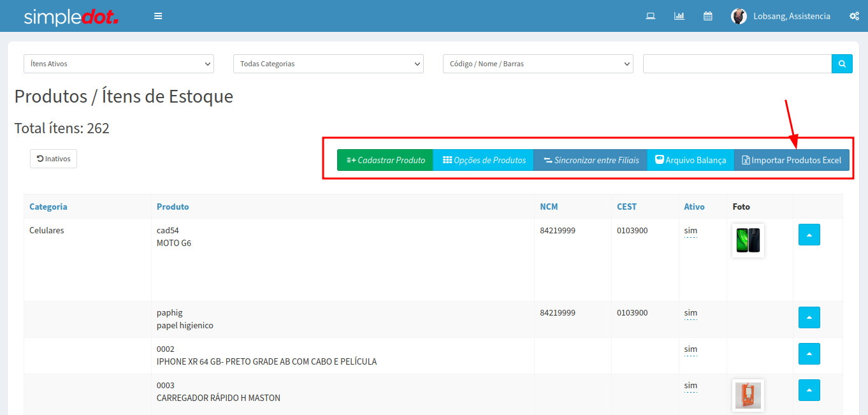Click the magnifier search button
868x415 pixels.
click(842, 64)
